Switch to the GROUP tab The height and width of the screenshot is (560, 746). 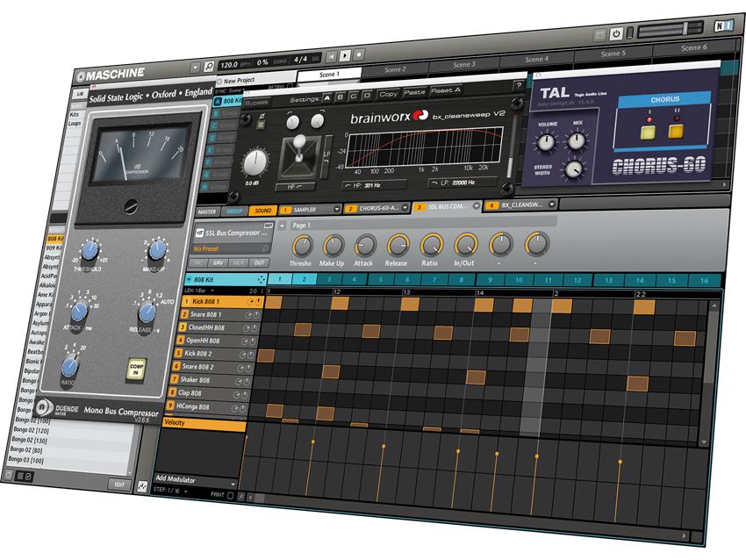(234, 211)
